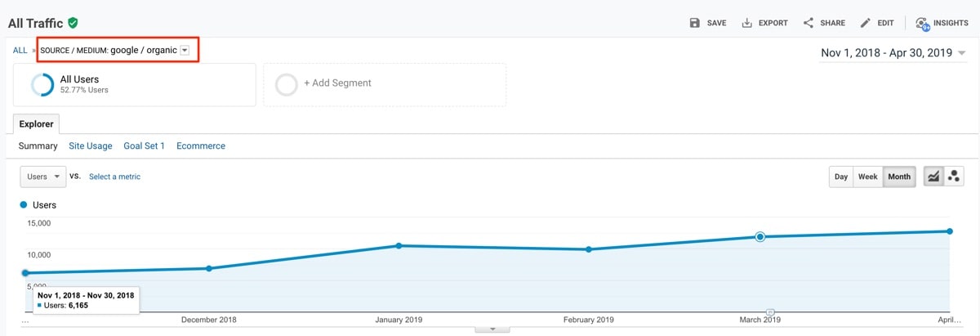
Task: Click the Edit pencil icon
Action: [866, 23]
